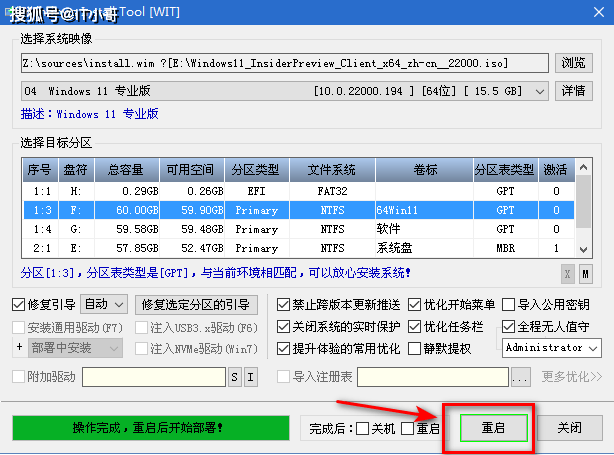Click the 附加驱动 path input field

(154, 377)
